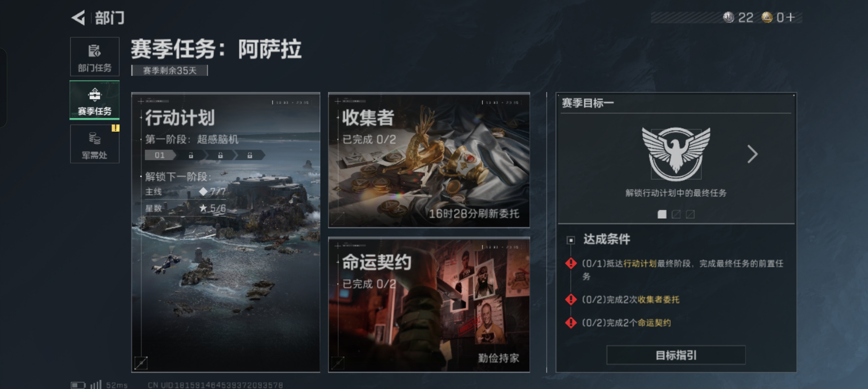Add currency with the plus sign
Screen dimensions: 868x389
click(x=791, y=17)
